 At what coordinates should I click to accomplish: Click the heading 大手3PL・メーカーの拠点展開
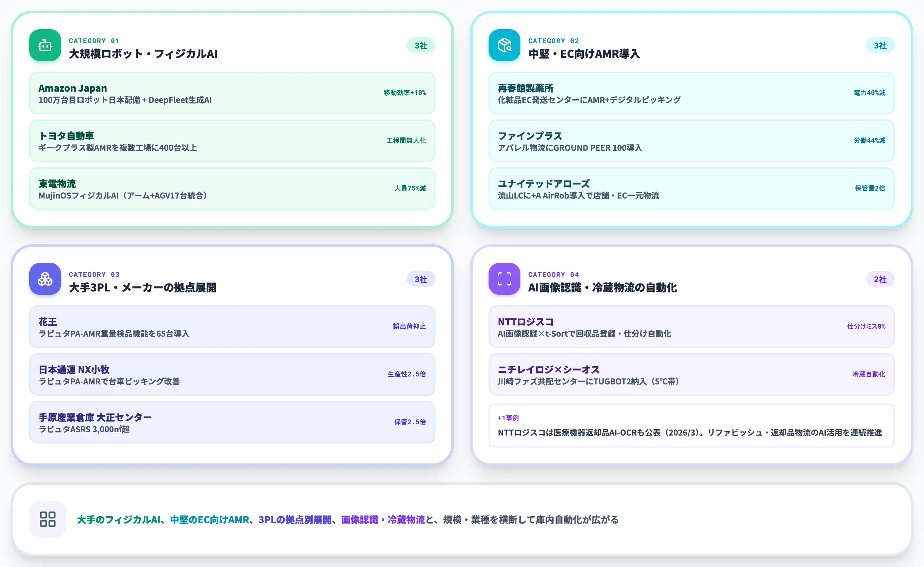(x=142, y=287)
